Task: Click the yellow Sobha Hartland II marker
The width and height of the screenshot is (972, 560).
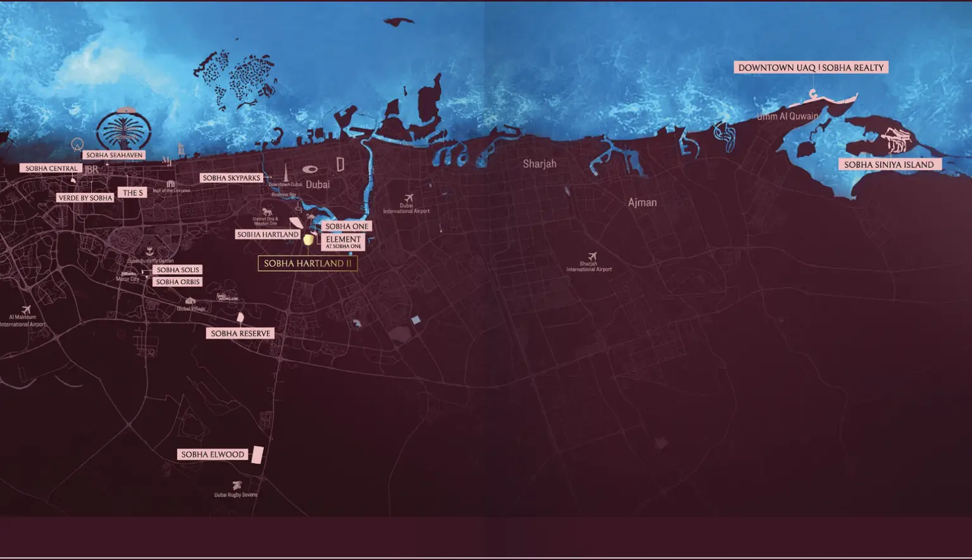Action: (308, 239)
